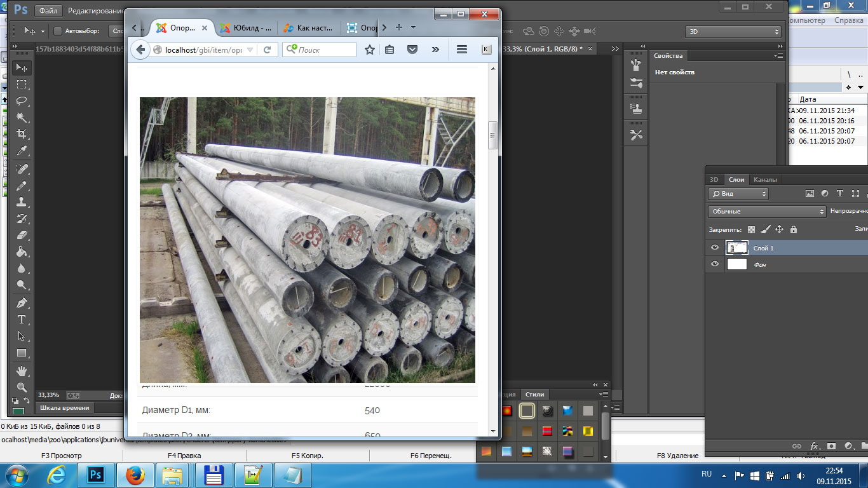
Task: Select the Eraser tool
Action: tap(22, 235)
